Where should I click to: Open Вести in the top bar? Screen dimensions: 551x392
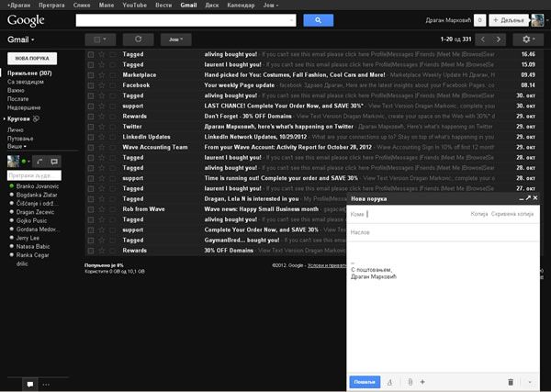click(x=163, y=6)
